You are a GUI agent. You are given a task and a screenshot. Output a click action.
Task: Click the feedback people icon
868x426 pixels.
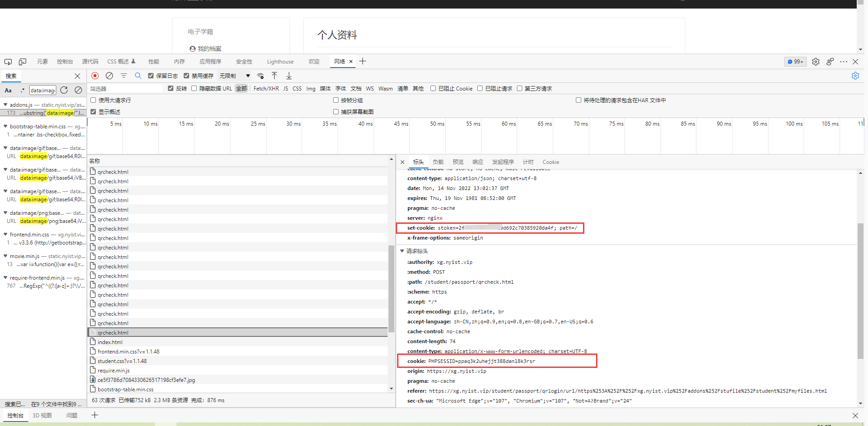click(x=830, y=62)
